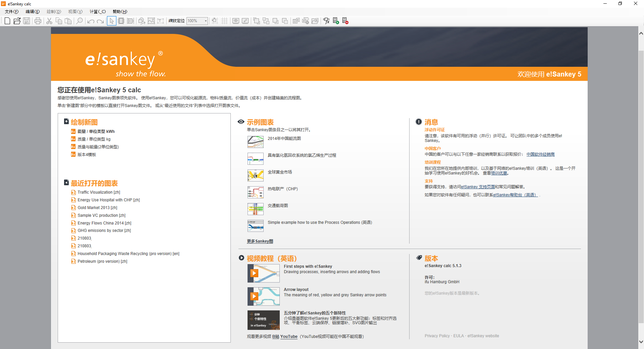Open the 文件(F) menu

click(x=12, y=11)
